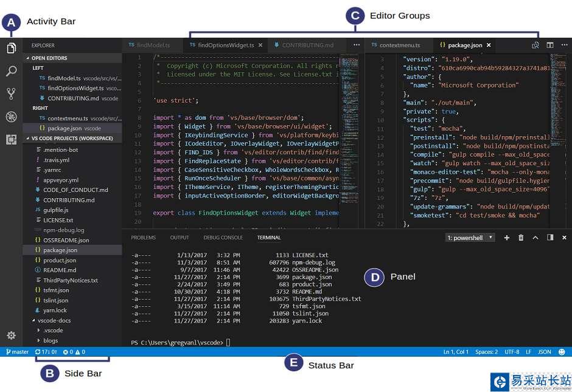Collapse the Open Editors section

click(72, 58)
